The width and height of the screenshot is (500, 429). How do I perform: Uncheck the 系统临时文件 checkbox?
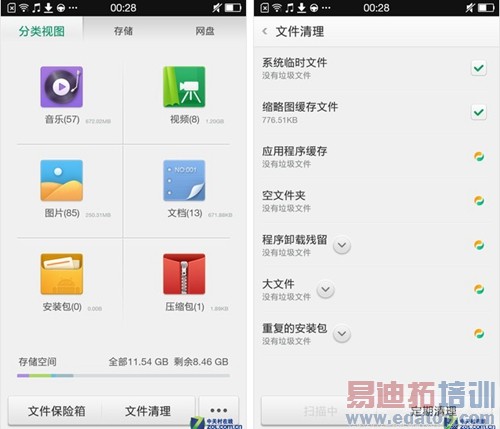[479, 68]
